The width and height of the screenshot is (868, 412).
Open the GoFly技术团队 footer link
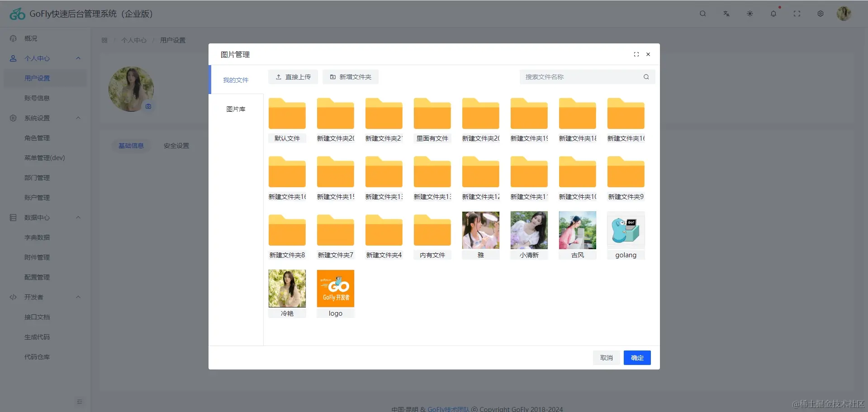click(448, 409)
